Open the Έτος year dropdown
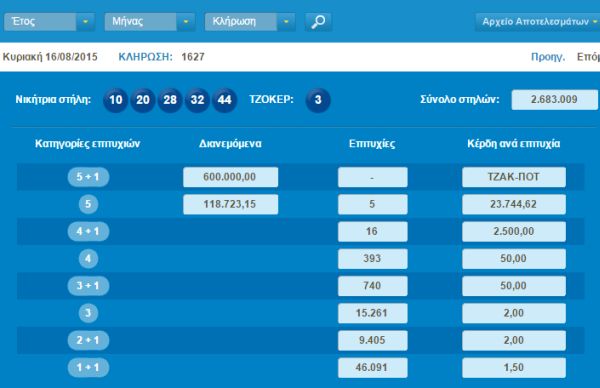This screenshot has width=600, height=388. (x=49, y=22)
